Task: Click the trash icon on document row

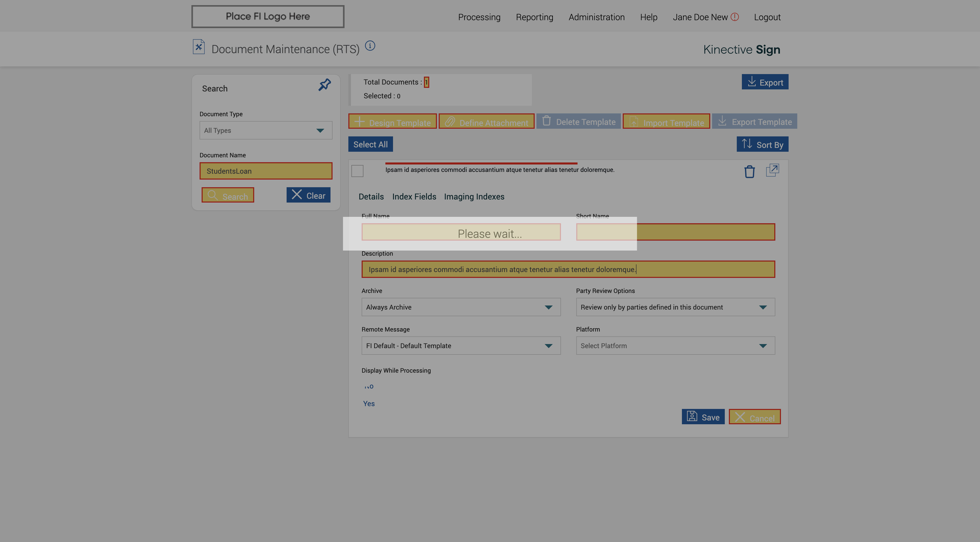Action: pyautogui.click(x=749, y=172)
